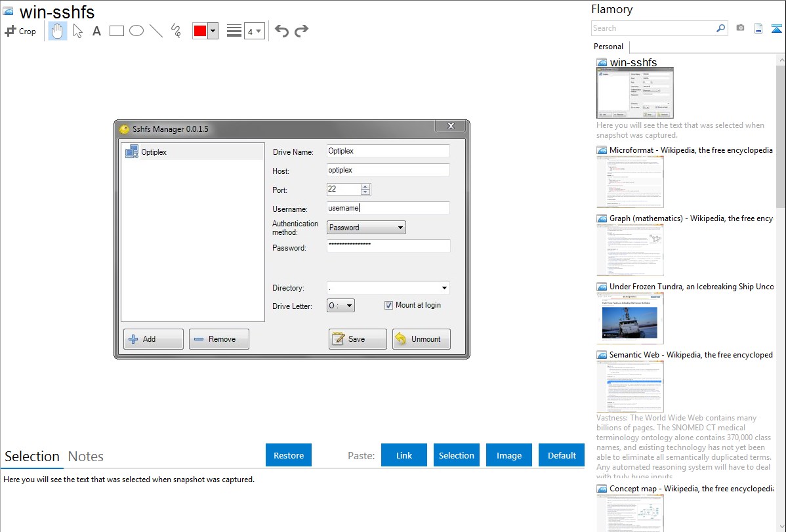
Task: Select the straight line tool
Action: pos(156,31)
